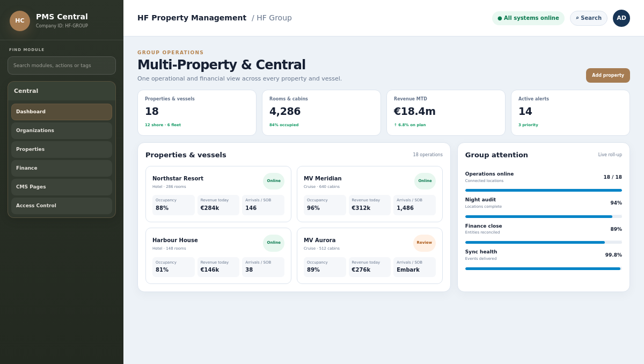Click the Group attention panel heading
The image size is (644, 364).
tap(496, 155)
